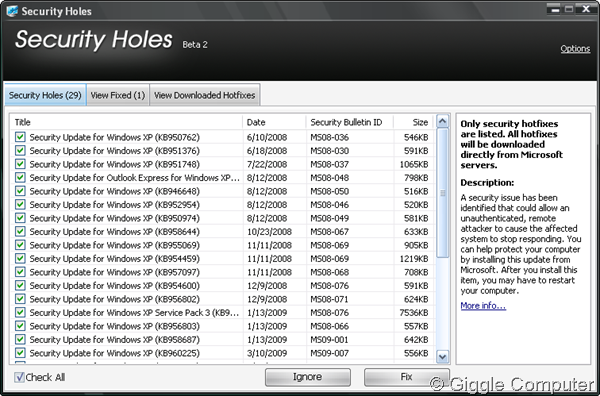
Task: Toggle the checkbox for KB952954
Action: (20, 204)
